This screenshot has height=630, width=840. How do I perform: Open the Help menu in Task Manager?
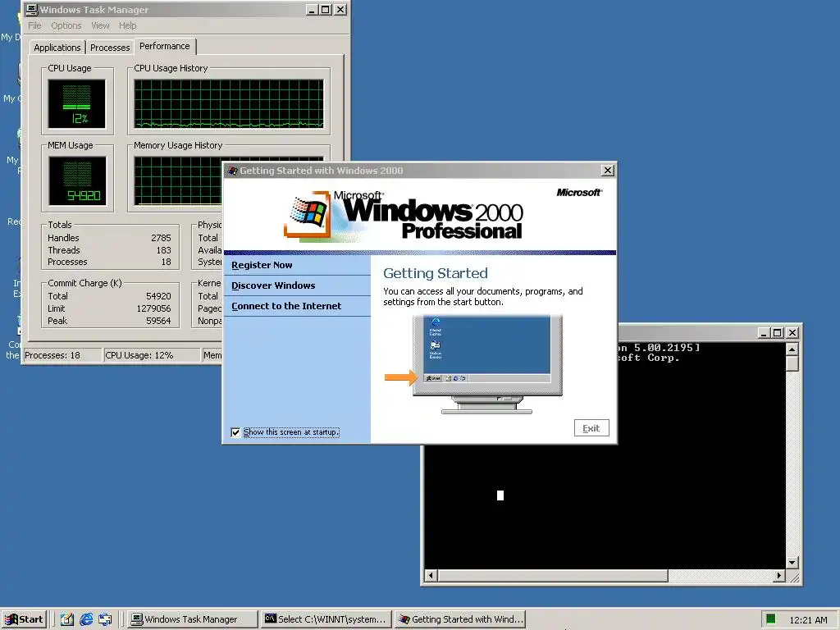(127, 25)
